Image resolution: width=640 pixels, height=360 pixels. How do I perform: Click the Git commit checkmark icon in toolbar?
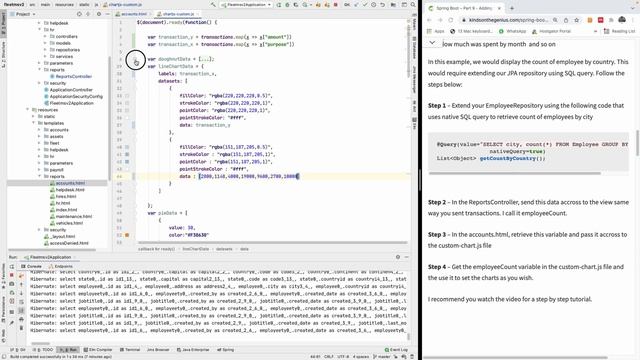click(365, 4)
